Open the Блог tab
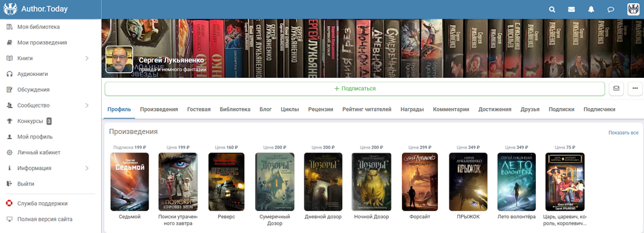644x233 pixels. click(266, 109)
